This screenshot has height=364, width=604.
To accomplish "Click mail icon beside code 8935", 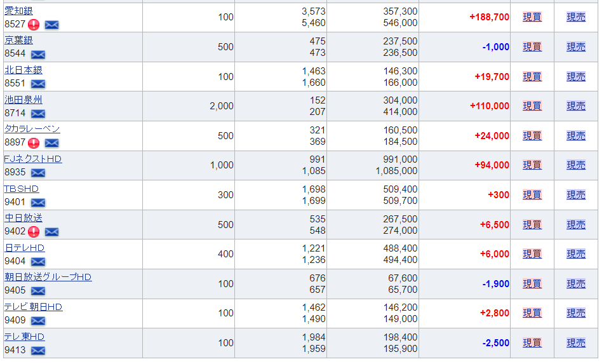I will tap(38, 173).
